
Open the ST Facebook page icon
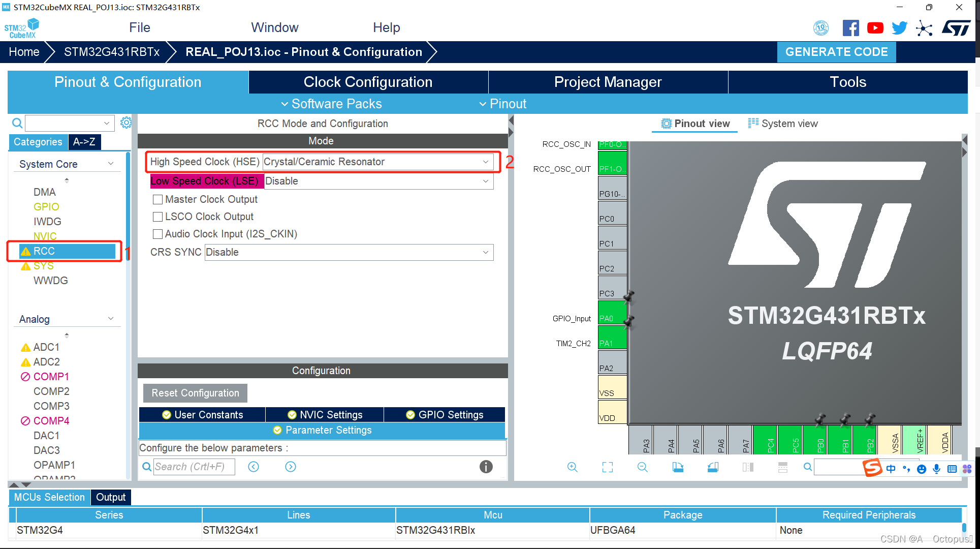[850, 28]
